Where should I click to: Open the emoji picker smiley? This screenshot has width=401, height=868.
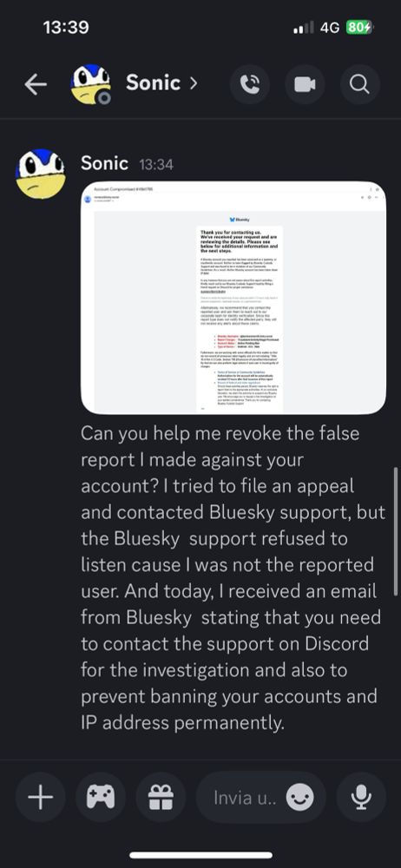click(x=299, y=798)
